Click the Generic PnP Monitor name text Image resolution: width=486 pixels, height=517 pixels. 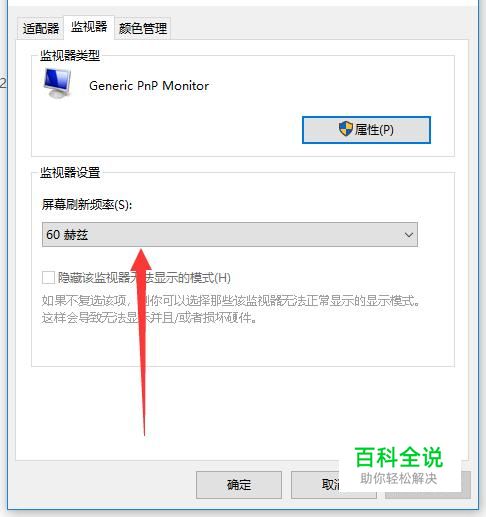pyautogui.click(x=149, y=86)
